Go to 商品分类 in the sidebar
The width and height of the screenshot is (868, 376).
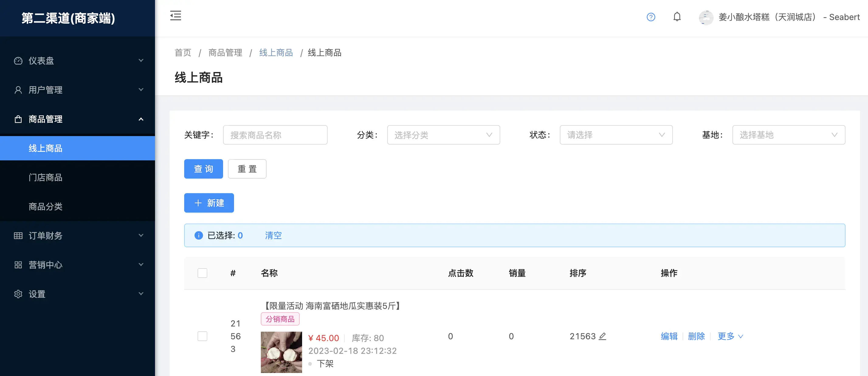(46, 206)
